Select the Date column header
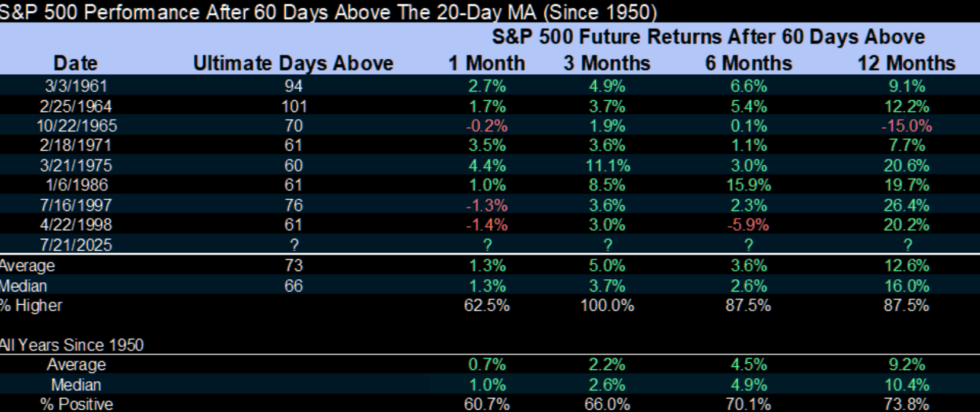Screen dimensions: 980x412 pos(75,63)
